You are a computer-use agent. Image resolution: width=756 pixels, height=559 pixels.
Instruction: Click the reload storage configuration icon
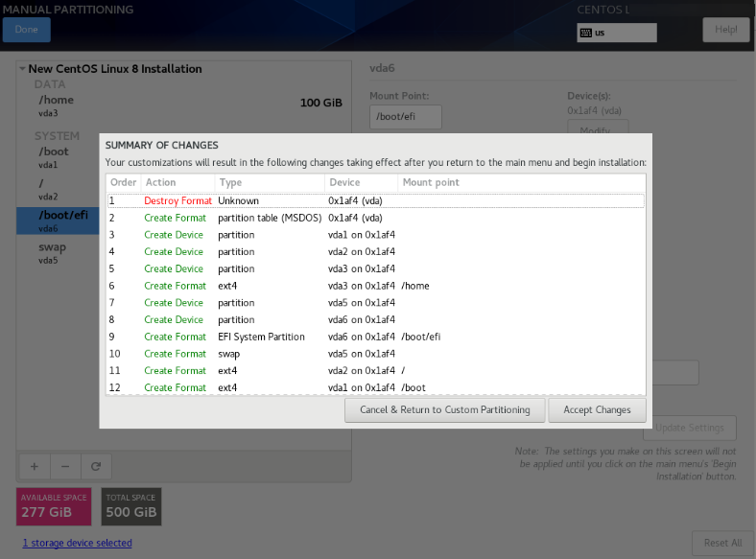96,467
